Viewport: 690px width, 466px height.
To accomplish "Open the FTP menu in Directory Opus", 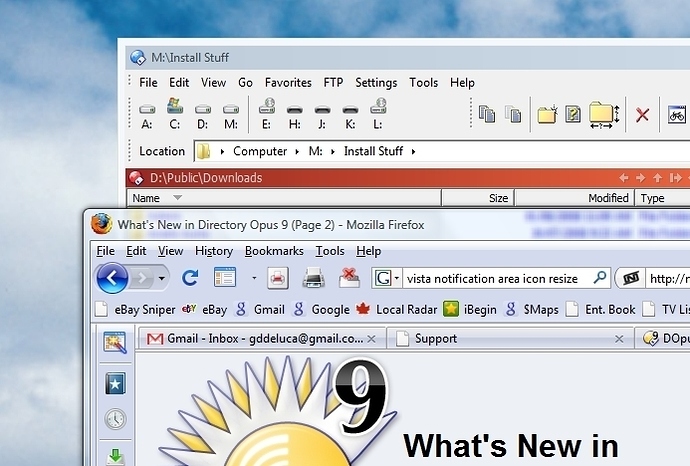I will coord(333,83).
